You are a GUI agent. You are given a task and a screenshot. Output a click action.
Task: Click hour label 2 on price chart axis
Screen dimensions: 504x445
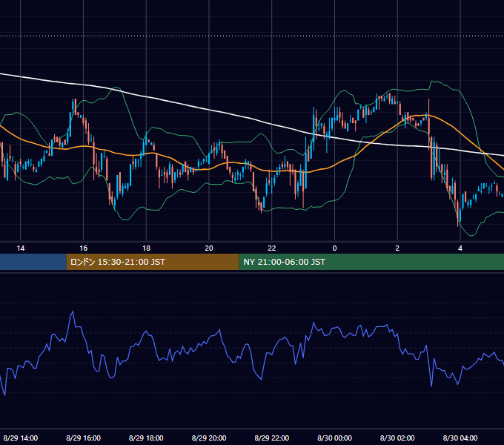[397, 248]
